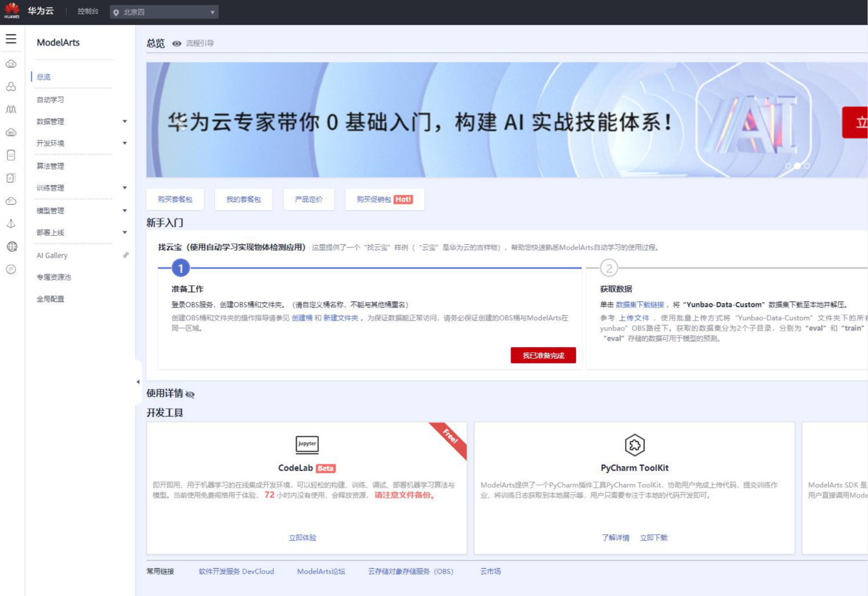
Task: Select 总览 in the sidebar
Action: pos(44,77)
